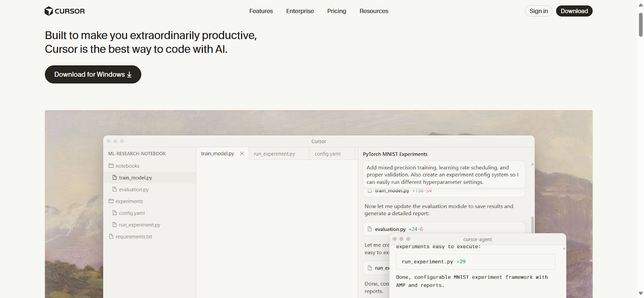
Task: Click the run_experiment.py +29 chip in cursor-agent
Action: pyautogui.click(x=475, y=262)
